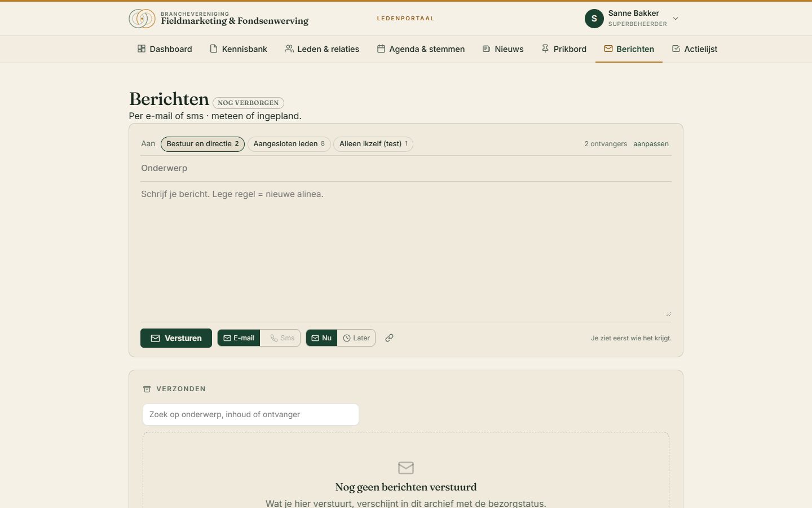Toggle the Aangesloten leden recipient chip
Image resolution: width=812 pixels, height=508 pixels.
(x=289, y=144)
